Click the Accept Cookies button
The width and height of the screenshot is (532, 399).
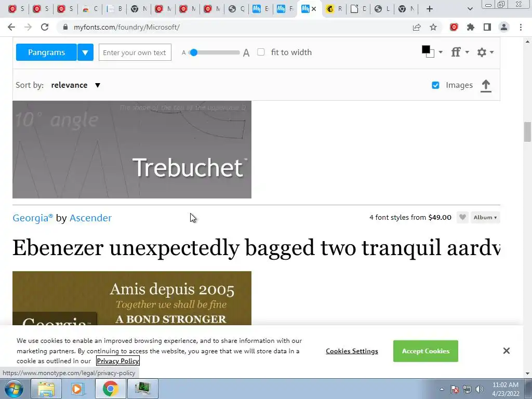(425, 351)
